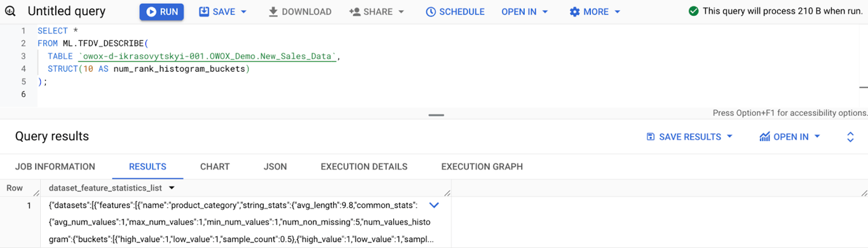Click the Query results heading
This screenshot has width=868, height=248.
pyautogui.click(x=52, y=137)
